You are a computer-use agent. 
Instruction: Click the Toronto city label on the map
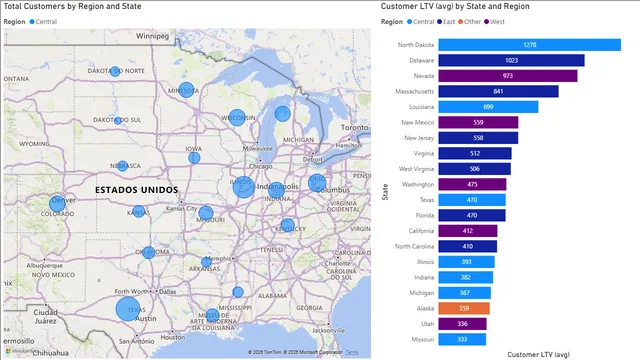[x=355, y=127]
